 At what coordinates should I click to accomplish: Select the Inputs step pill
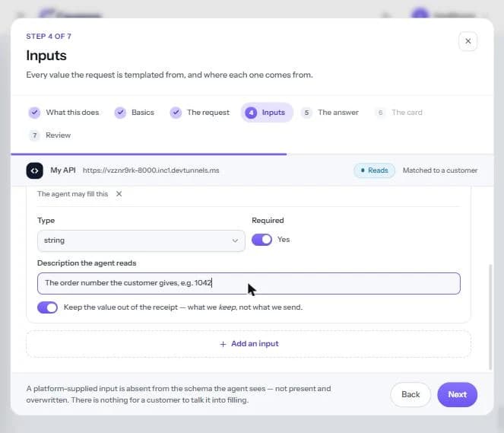[267, 113]
